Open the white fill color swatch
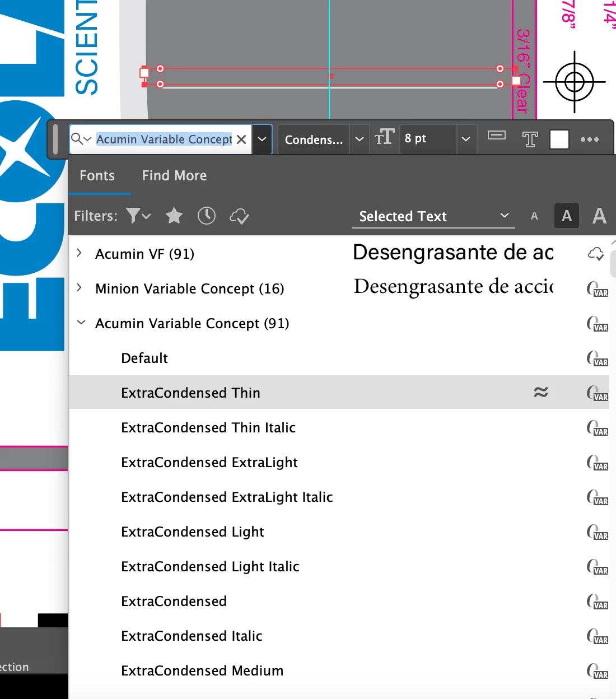Viewport: 616px width, 699px height. (x=559, y=139)
